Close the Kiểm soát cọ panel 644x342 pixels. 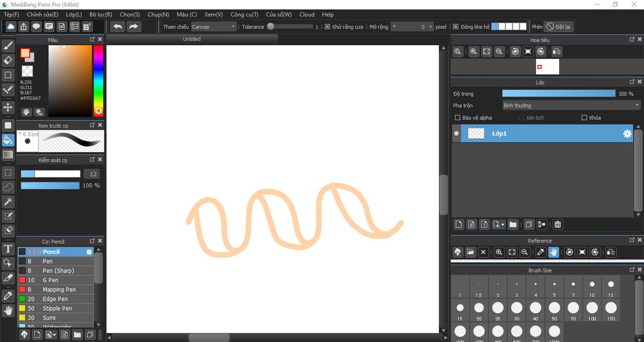point(100,160)
